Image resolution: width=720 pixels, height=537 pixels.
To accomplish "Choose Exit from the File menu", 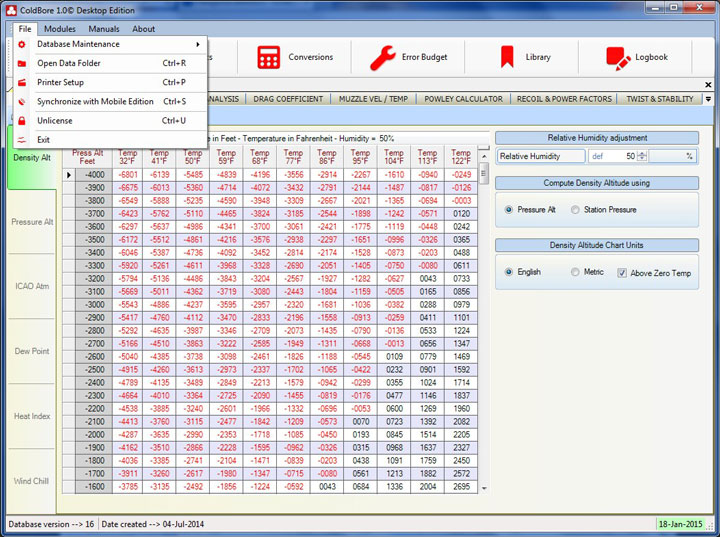I will (x=111, y=140).
